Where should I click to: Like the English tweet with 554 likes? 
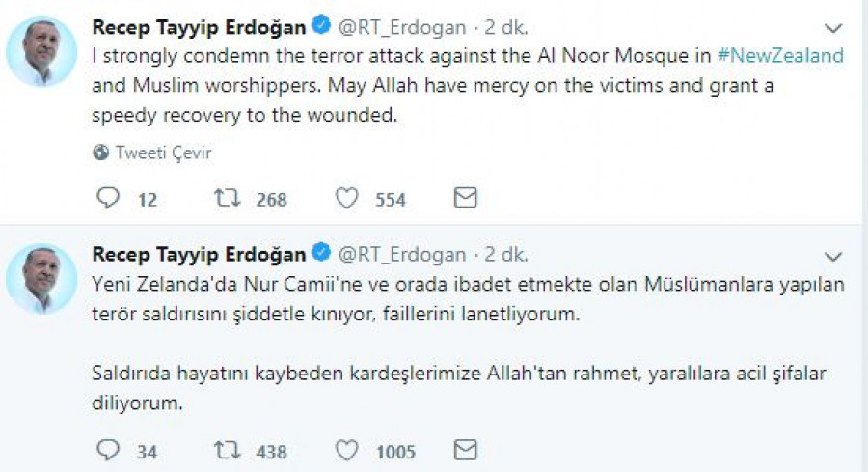pos(346,199)
